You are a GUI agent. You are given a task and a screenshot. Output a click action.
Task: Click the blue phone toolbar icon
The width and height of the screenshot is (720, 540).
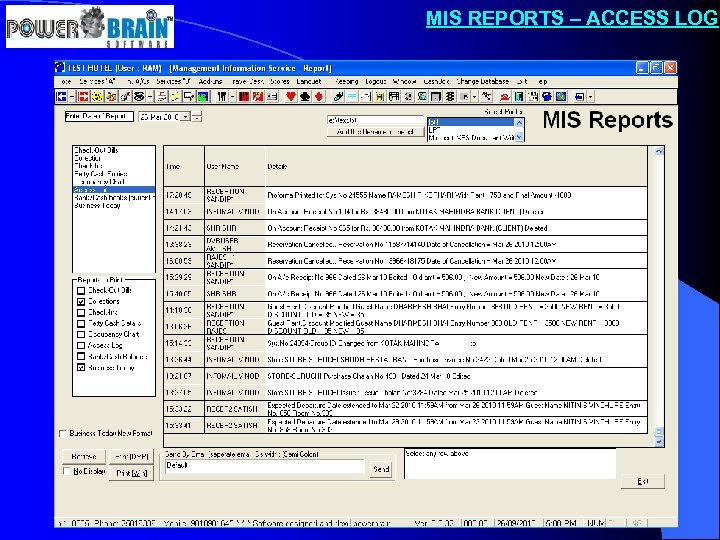(547, 96)
